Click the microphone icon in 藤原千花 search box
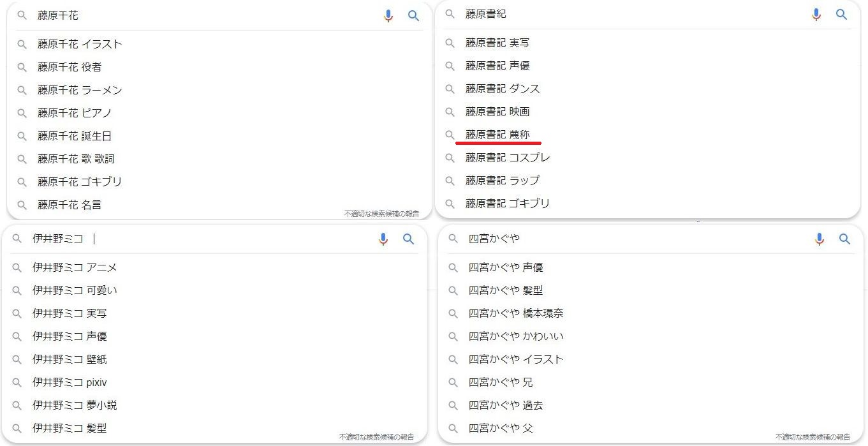This screenshot has width=868, height=446. coord(388,16)
